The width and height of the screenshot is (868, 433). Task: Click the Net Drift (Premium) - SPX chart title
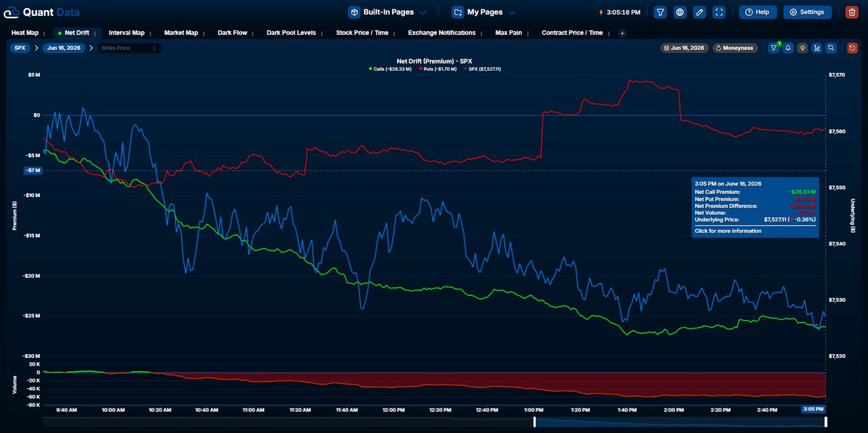pyautogui.click(x=434, y=61)
